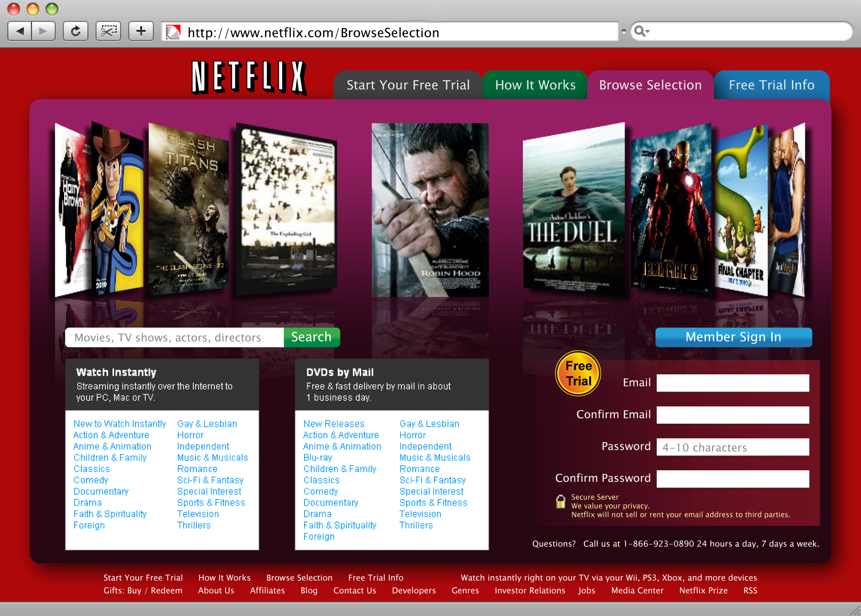Click the Confirm Password input field
The image size is (861, 616).
coord(733,479)
